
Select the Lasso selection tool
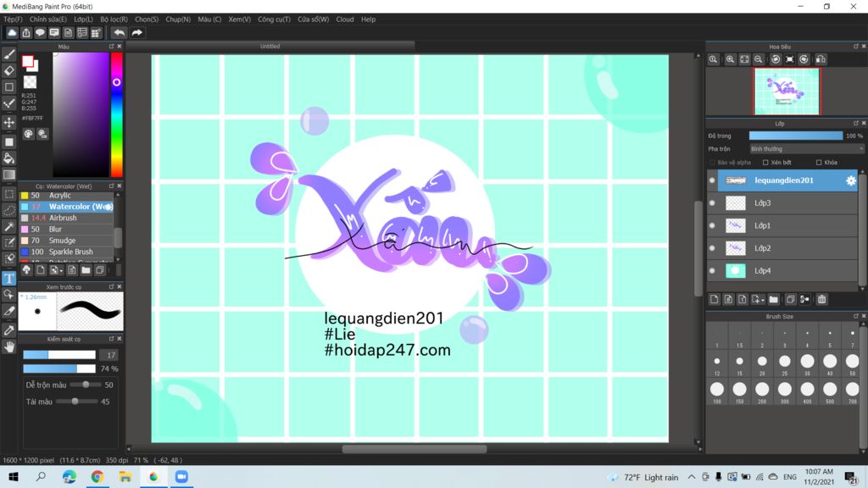(8, 210)
